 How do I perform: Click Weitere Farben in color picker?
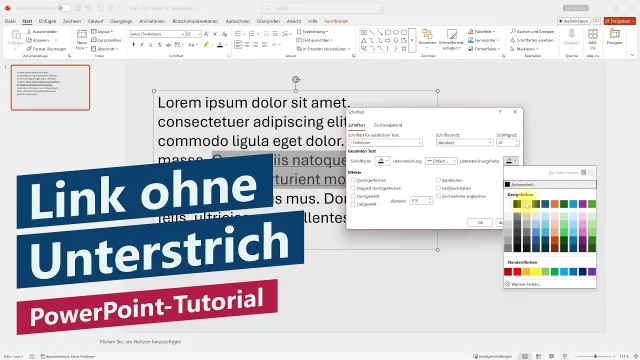526,284
